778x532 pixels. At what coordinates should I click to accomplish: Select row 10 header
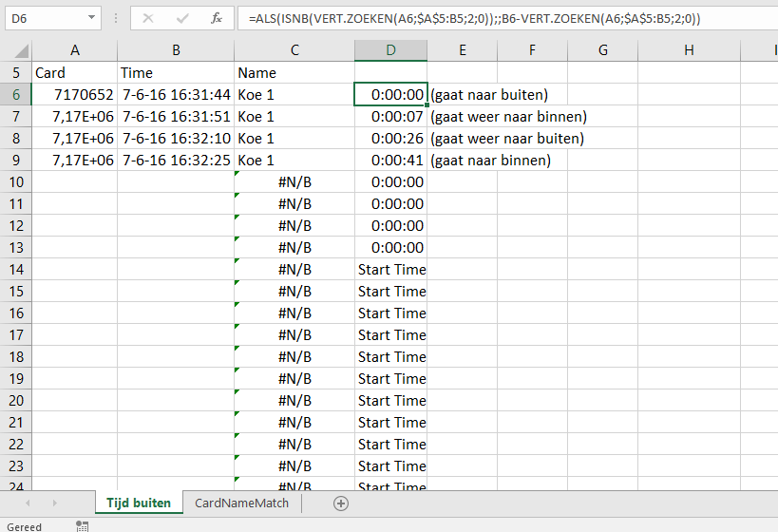(16, 182)
